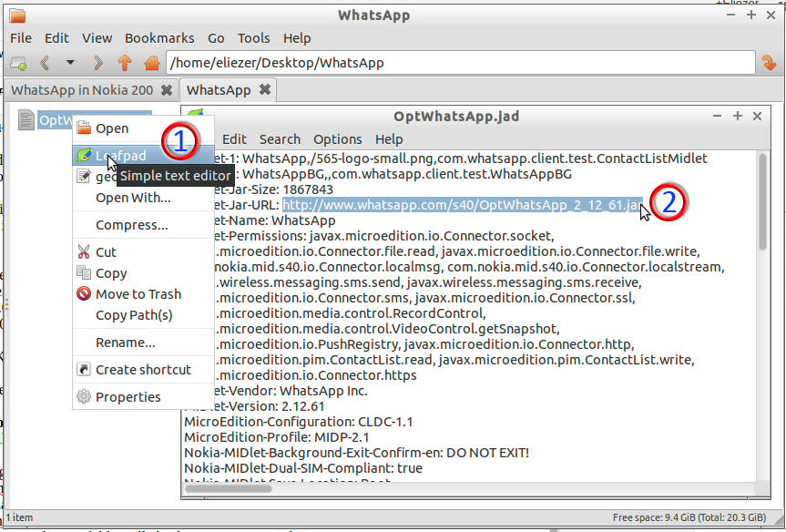
Task: Click the new tab toolbar icon
Action: [18, 63]
